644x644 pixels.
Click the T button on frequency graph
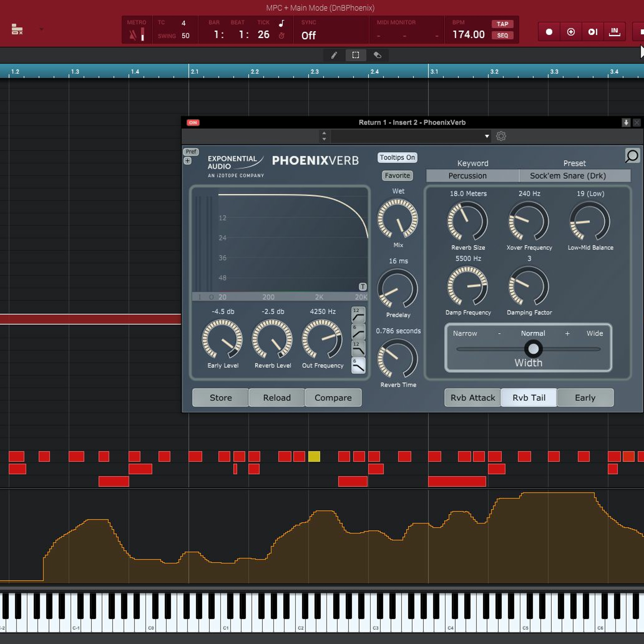(x=363, y=287)
